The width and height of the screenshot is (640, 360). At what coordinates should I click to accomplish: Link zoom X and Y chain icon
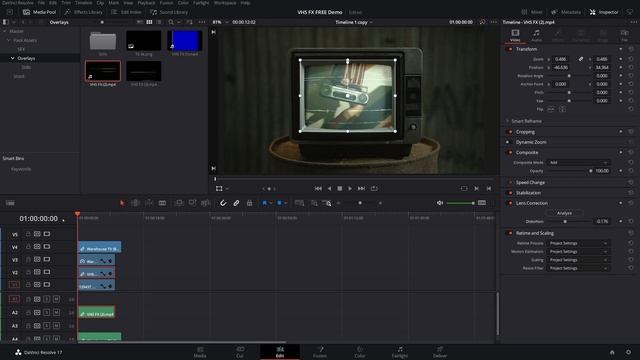(x=581, y=59)
